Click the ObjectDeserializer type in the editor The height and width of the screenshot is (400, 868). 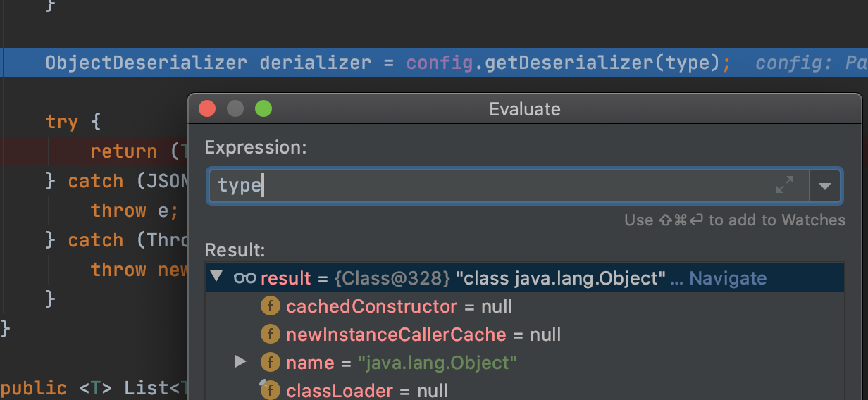(x=147, y=63)
